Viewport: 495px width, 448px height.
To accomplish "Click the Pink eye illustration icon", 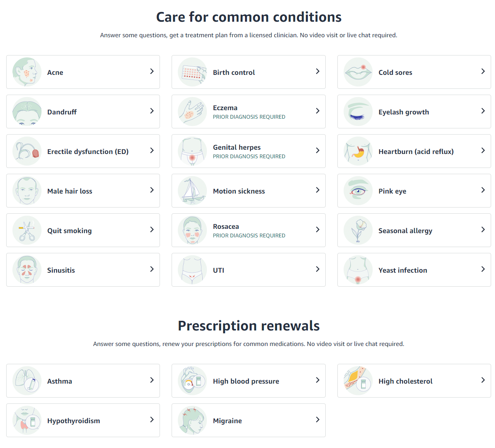I will (x=358, y=191).
